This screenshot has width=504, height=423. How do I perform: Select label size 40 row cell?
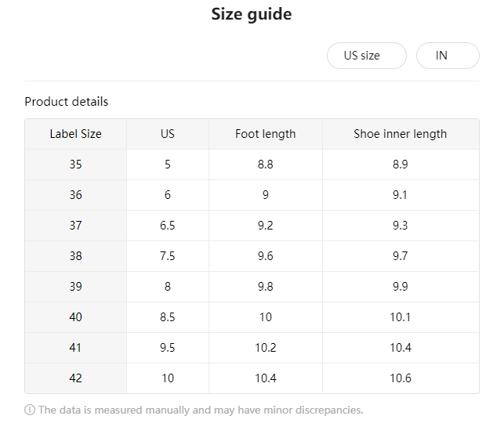pos(75,317)
